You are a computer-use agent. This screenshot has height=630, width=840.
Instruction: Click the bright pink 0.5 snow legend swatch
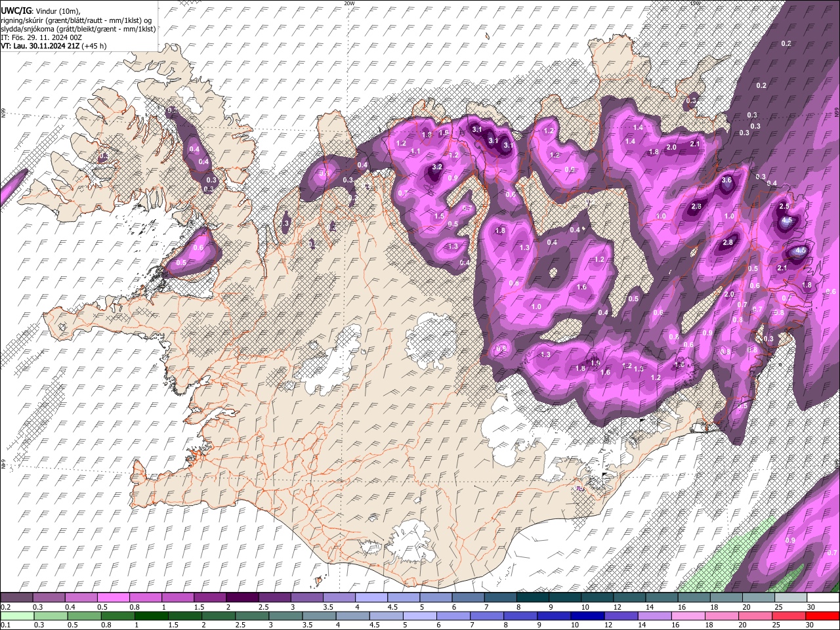pos(113,598)
